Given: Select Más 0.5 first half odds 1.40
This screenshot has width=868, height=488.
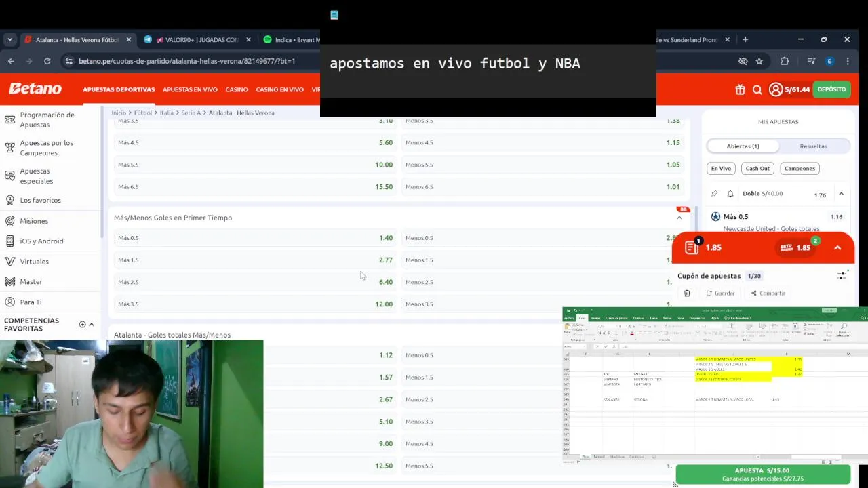Looking at the screenshot, I should 255,238.
